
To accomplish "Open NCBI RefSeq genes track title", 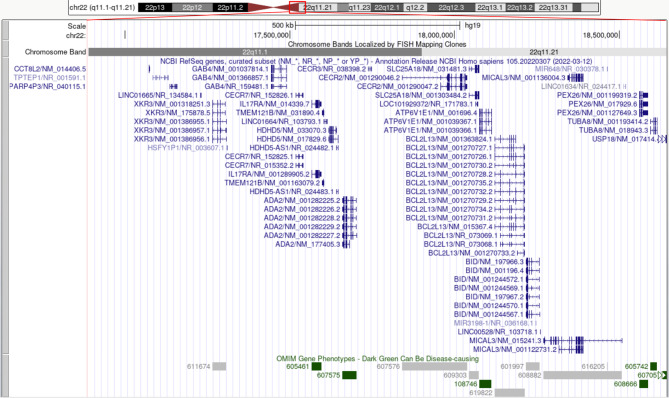I will click(x=376, y=61).
